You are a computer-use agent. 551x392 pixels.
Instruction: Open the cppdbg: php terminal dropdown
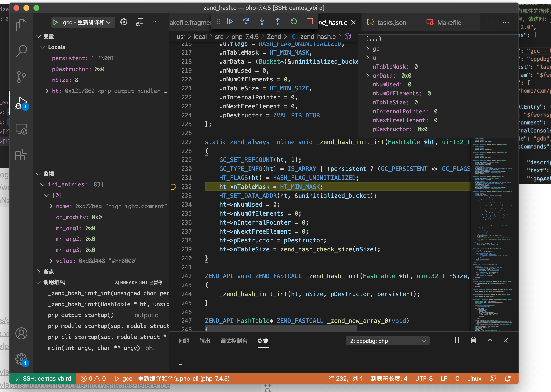pos(387,341)
